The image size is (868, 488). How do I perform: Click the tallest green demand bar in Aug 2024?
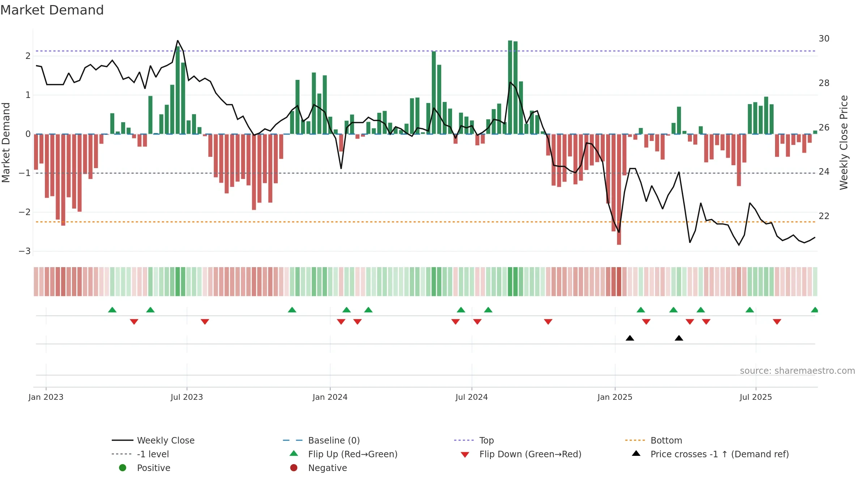pyautogui.click(x=510, y=87)
